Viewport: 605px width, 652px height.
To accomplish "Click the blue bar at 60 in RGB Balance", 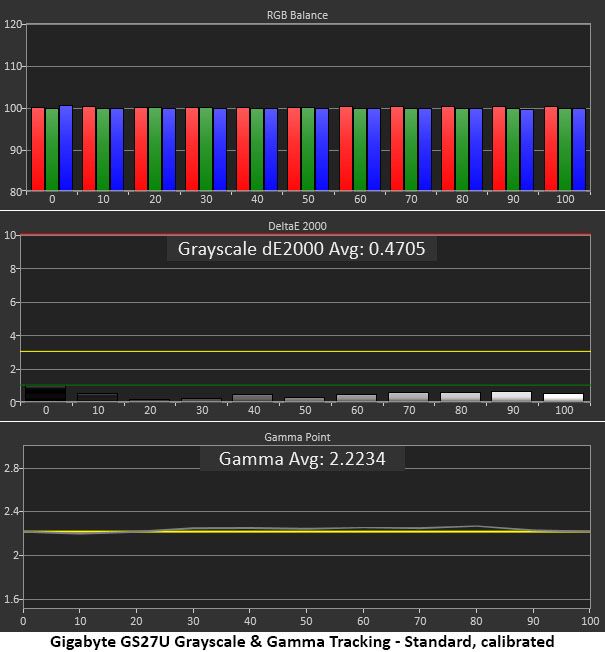I will pyautogui.click(x=374, y=150).
